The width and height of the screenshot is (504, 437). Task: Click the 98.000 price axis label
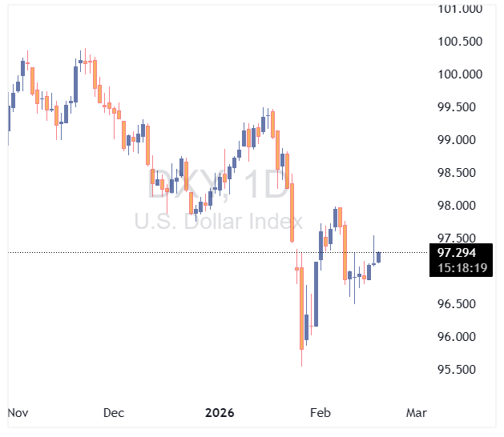(460, 206)
